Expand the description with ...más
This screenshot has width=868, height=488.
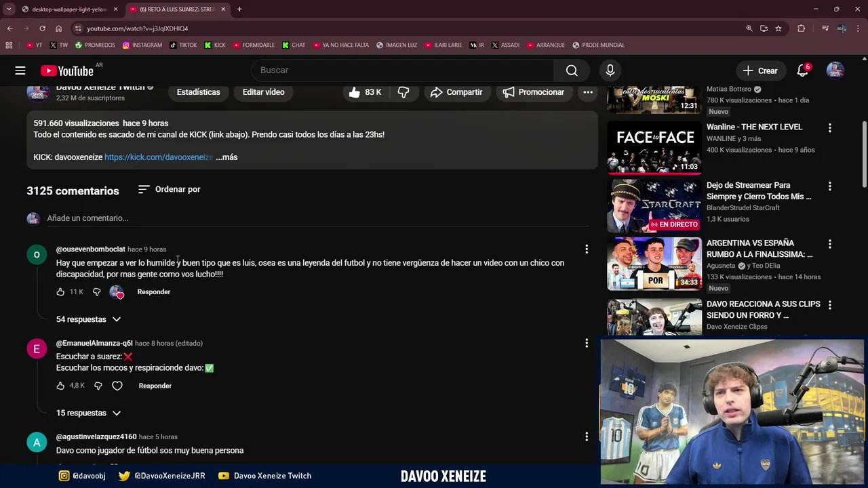[226, 157]
